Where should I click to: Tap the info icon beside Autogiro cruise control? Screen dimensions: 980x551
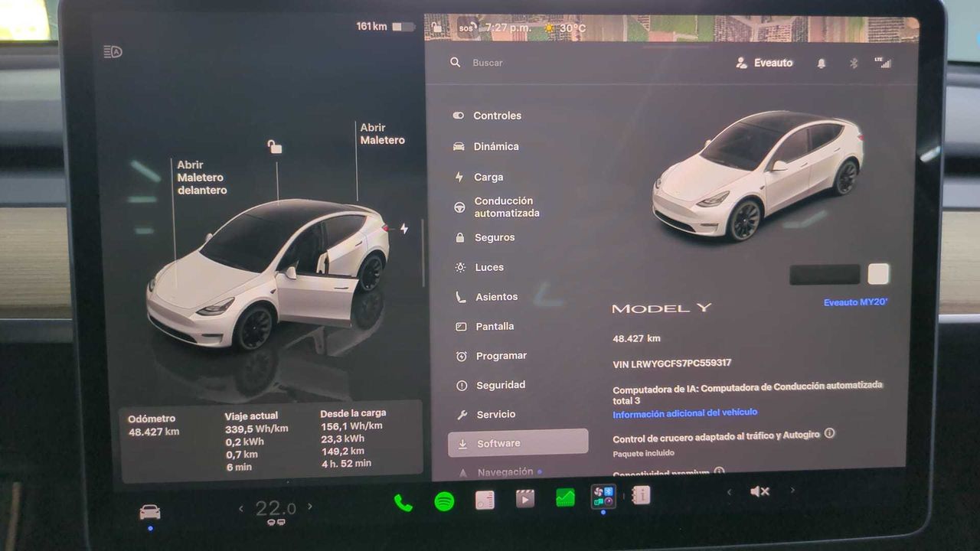(x=829, y=433)
